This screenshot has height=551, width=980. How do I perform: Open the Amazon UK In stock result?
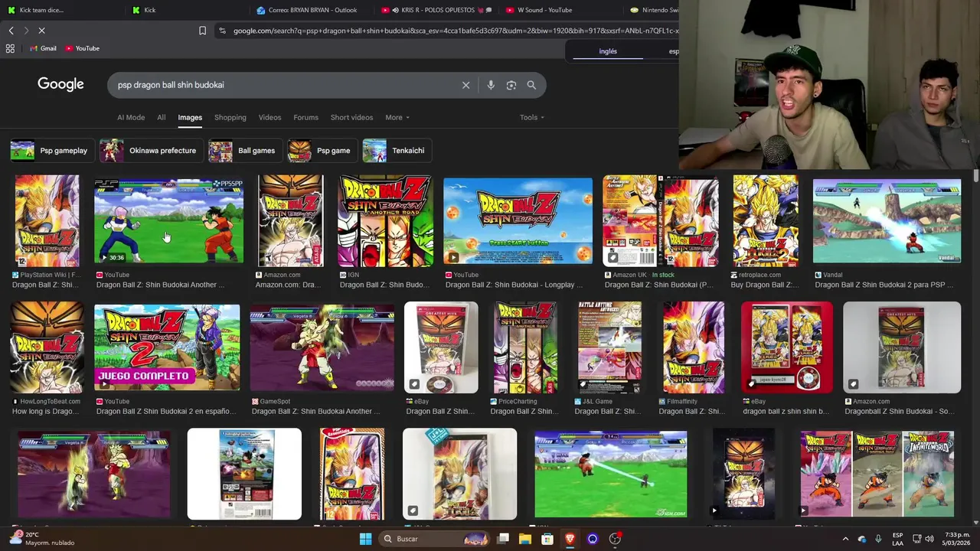[x=660, y=220]
